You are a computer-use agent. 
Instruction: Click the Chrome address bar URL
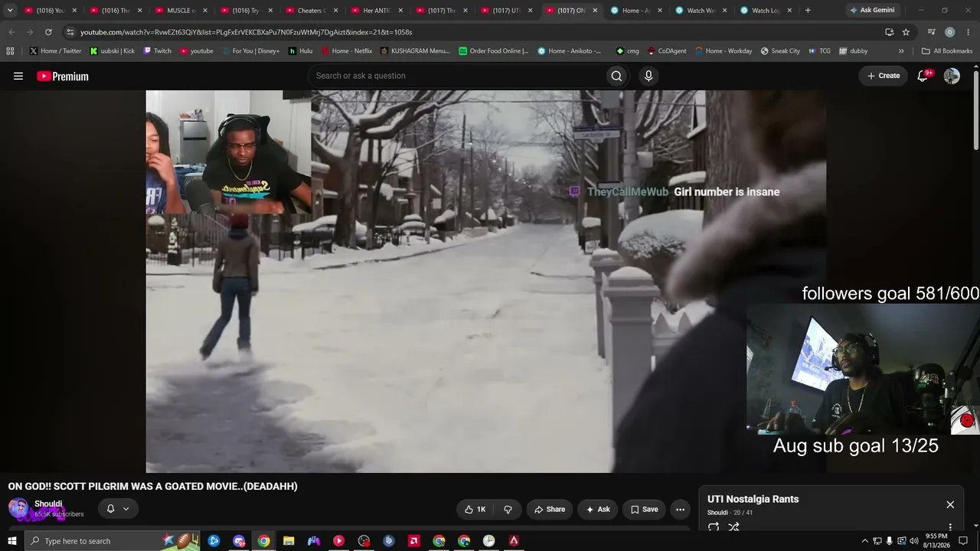pos(246,32)
